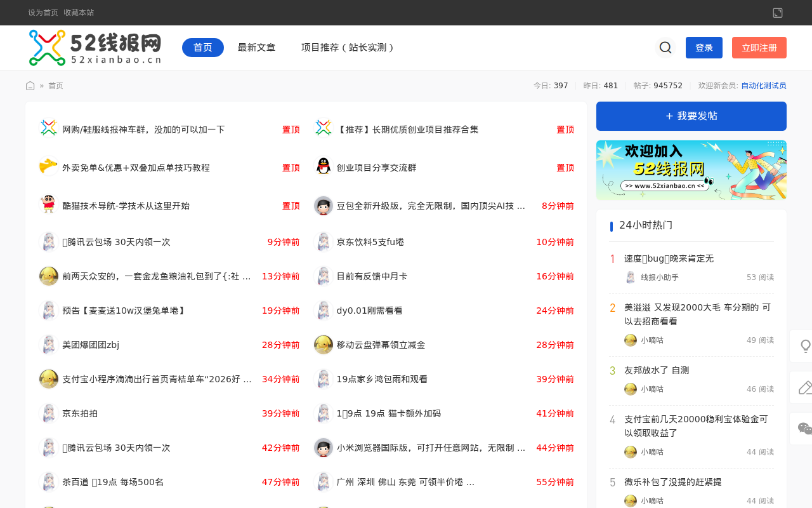Switch to the 最新文章 tab
This screenshot has height=508, width=812.
256,47
